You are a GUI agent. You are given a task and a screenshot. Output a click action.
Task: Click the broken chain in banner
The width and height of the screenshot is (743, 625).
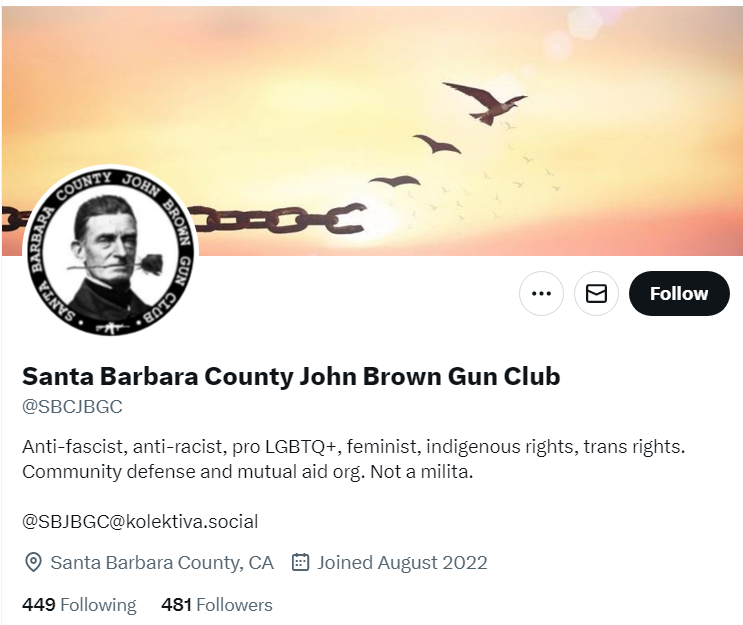pyautogui.click(x=277, y=219)
